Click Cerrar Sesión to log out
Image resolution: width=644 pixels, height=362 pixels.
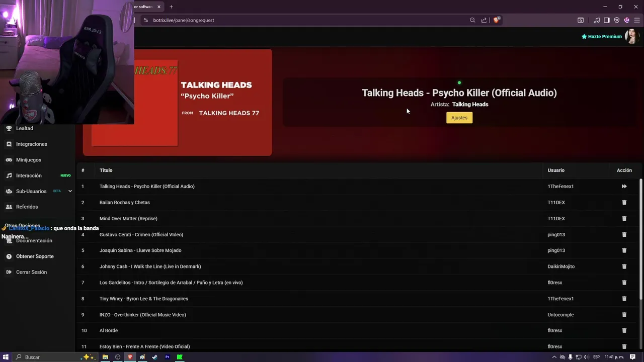pos(31,272)
